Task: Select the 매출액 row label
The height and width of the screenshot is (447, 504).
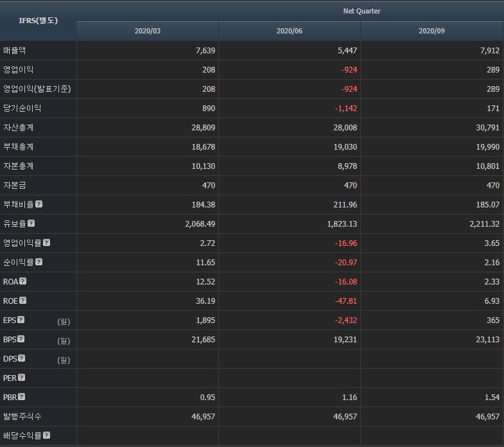Action: pyautogui.click(x=15, y=50)
